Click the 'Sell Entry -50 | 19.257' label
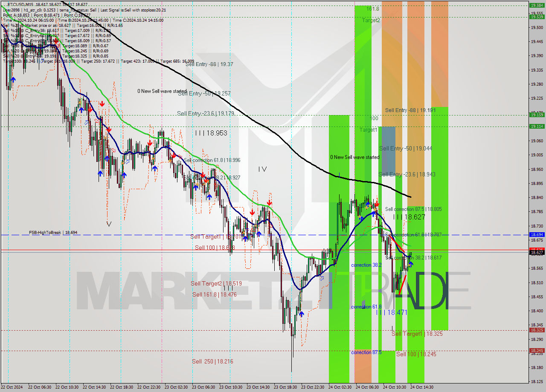This screenshot has height=392, width=546. coord(204,93)
